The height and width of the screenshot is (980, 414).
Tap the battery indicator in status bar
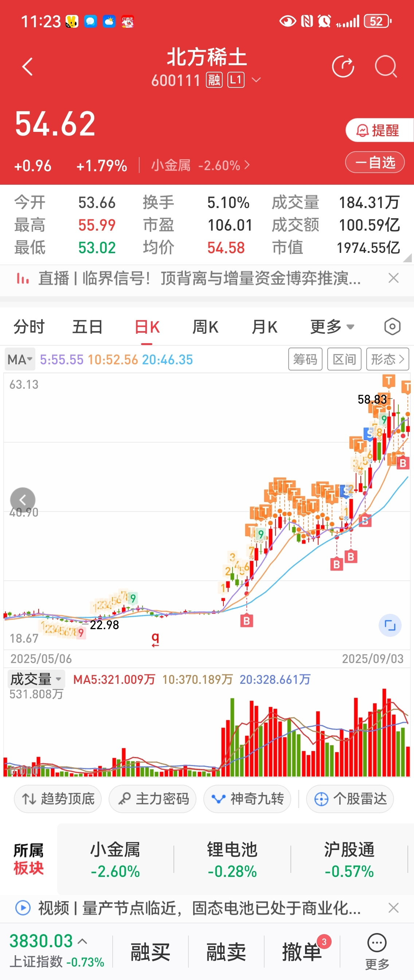click(x=378, y=21)
